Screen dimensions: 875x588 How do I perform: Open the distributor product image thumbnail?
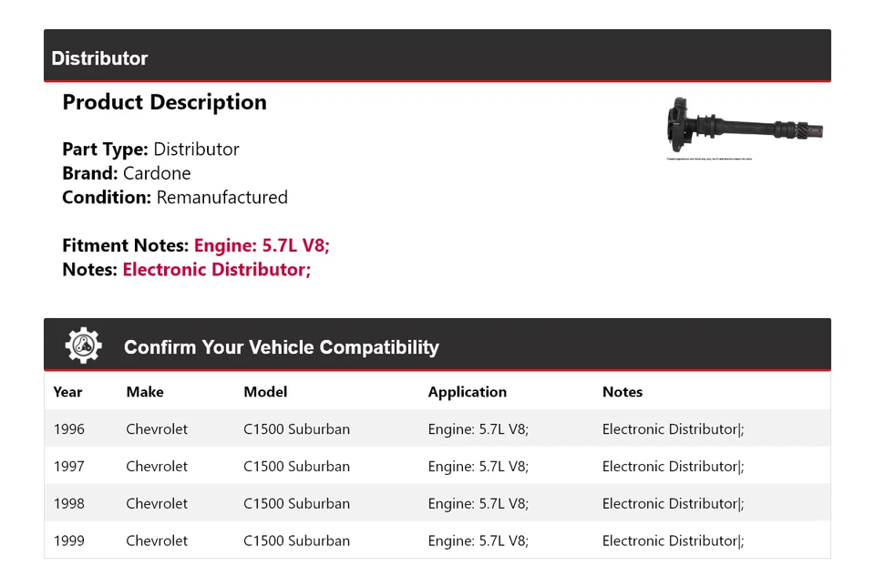coord(744,129)
